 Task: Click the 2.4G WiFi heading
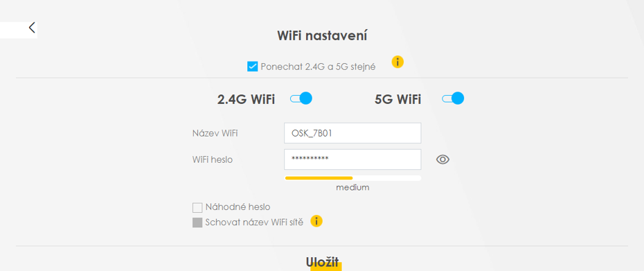pos(246,100)
